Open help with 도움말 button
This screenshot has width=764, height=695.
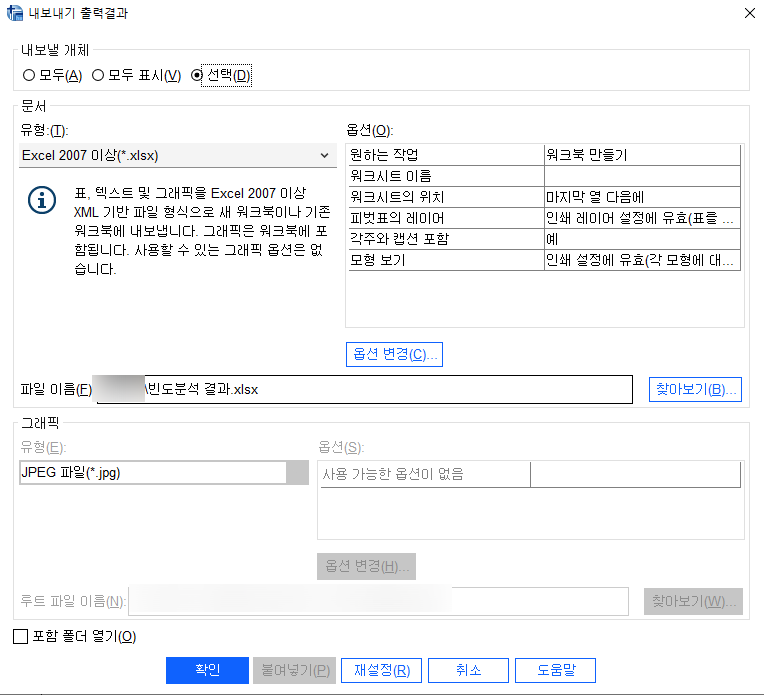(x=555, y=670)
